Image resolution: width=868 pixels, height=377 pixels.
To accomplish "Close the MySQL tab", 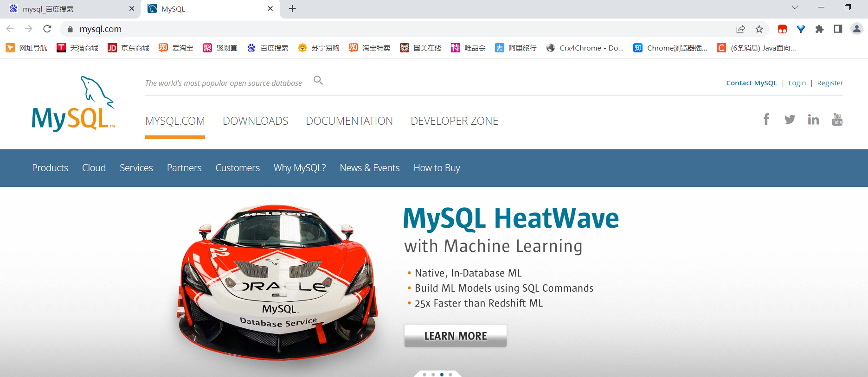I will point(270,9).
